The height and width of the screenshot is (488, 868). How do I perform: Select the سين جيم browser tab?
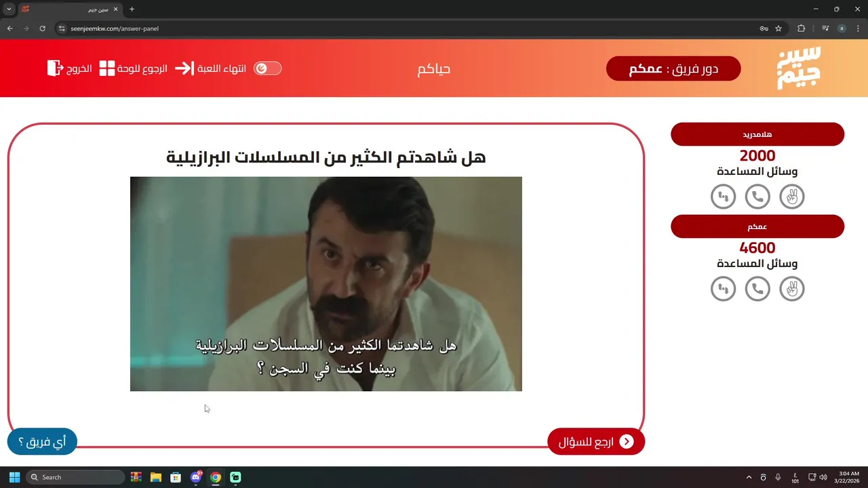coord(70,9)
